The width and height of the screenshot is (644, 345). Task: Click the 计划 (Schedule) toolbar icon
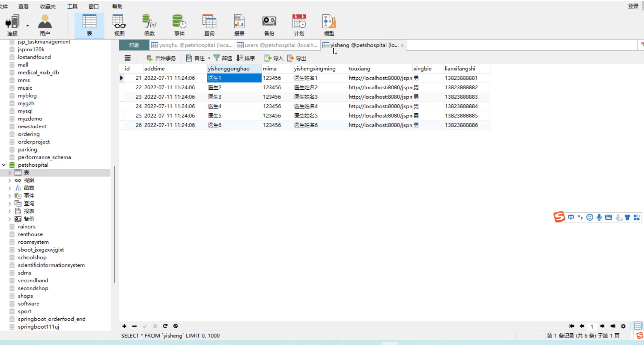(299, 25)
